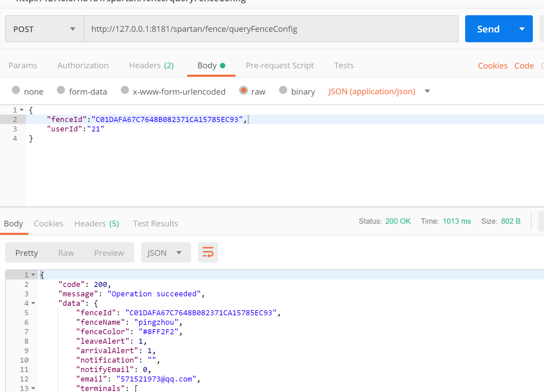Click the request URL input field

coord(271,29)
